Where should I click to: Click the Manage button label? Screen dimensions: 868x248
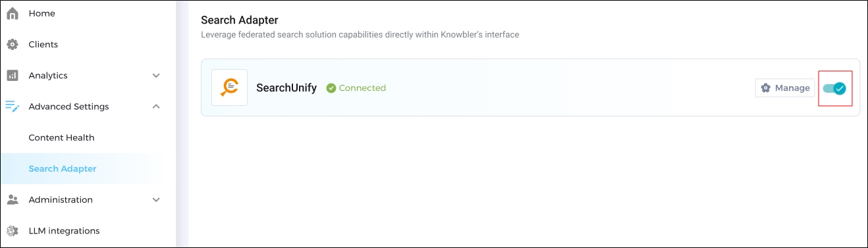pos(792,88)
